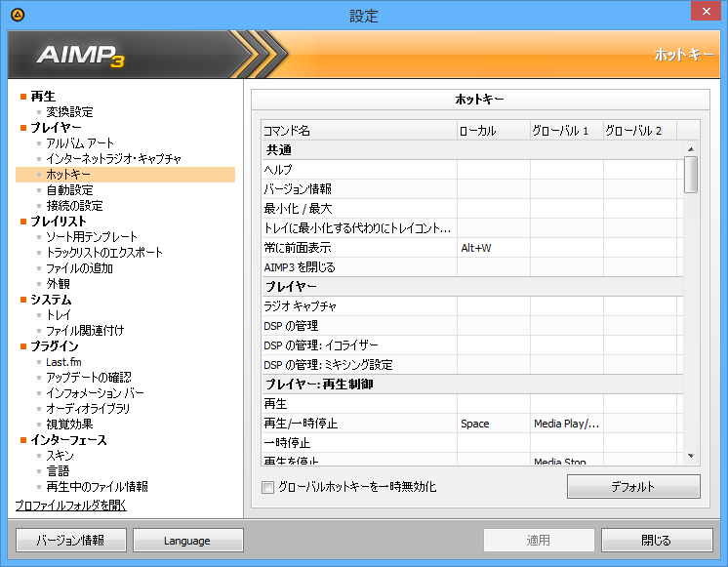Open アルバム アート settings

(80, 143)
